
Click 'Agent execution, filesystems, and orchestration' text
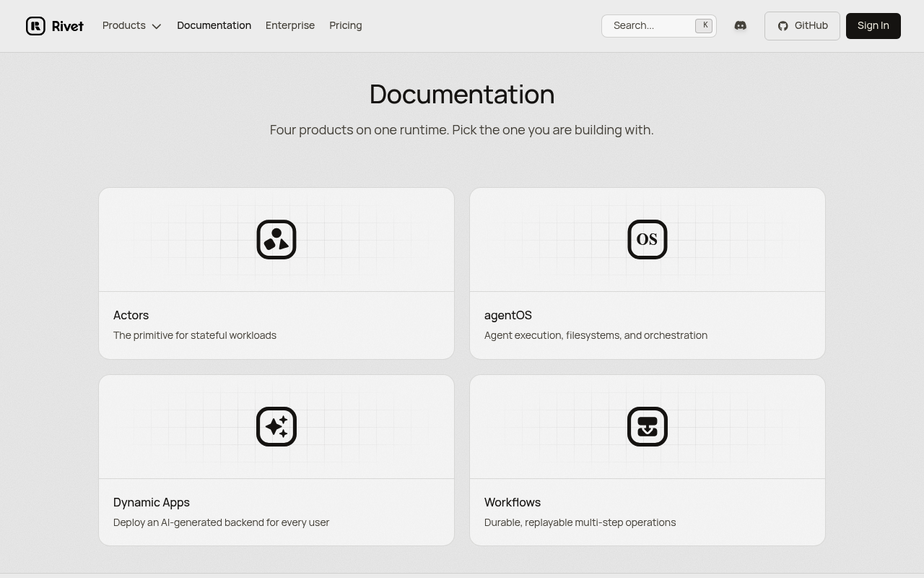point(596,335)
